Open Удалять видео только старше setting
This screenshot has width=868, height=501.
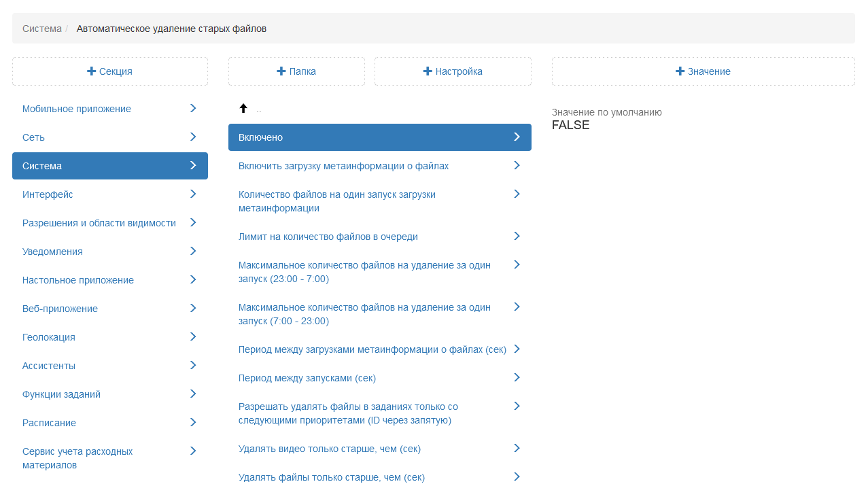(330, 449)
